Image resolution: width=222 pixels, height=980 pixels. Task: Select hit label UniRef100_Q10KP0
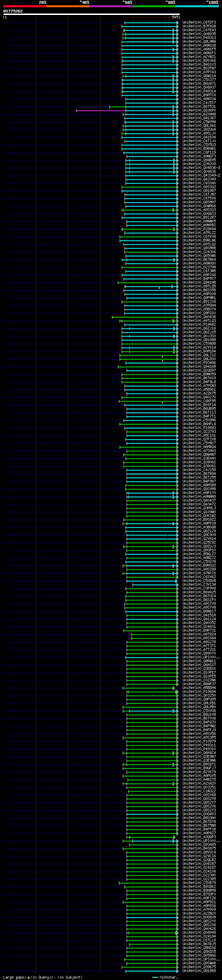(x=199, y=110)
